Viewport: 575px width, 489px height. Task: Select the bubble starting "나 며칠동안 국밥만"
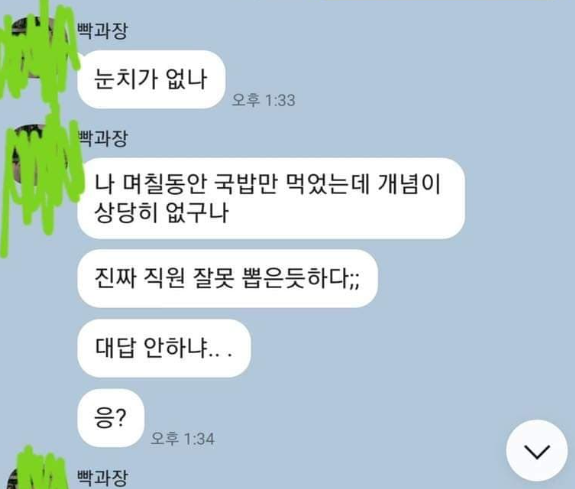tap(271, 198)
